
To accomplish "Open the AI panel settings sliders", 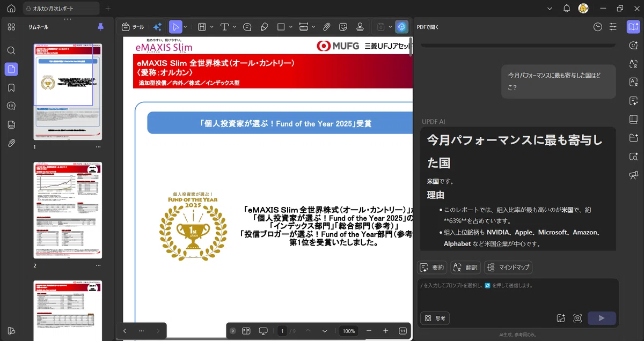I will click(x=613, y=27).
